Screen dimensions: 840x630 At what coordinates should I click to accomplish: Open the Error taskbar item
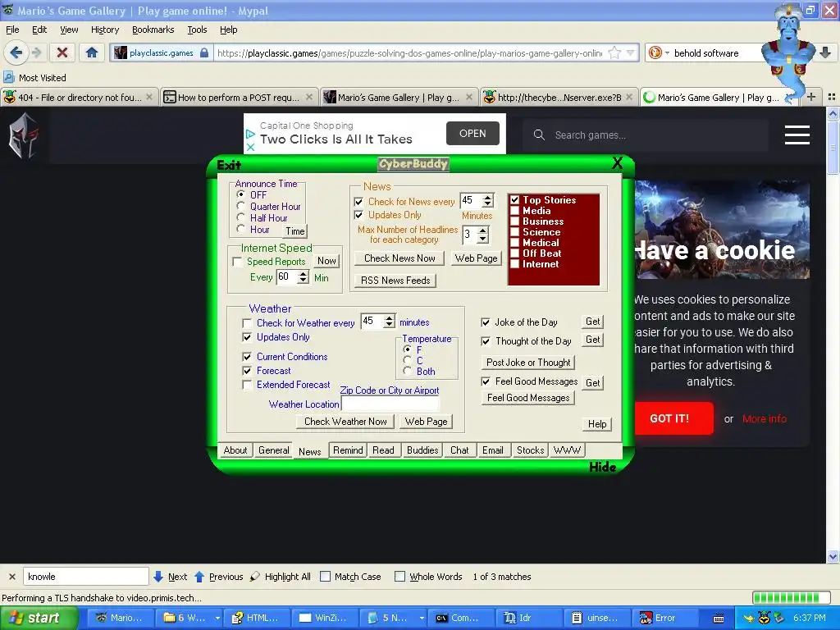(664, 619)
